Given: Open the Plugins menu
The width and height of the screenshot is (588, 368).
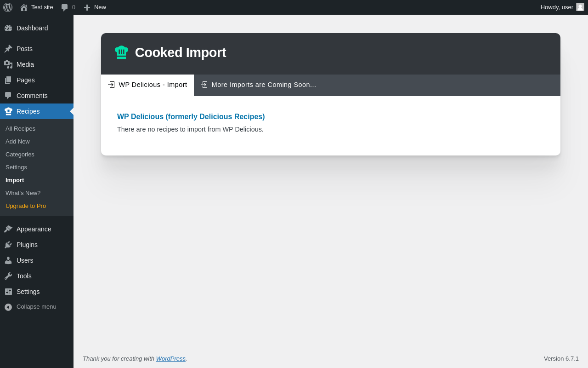Looking at the screenshot, I should click(27, 245).
